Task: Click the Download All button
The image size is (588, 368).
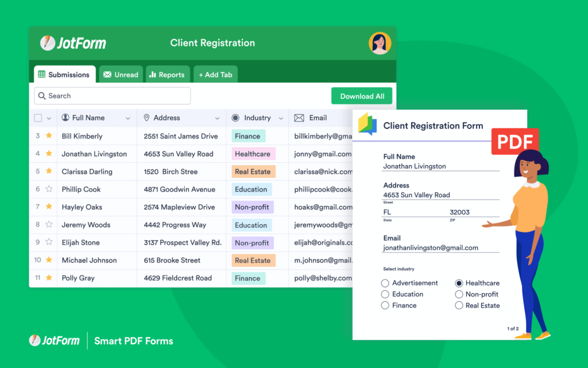Action: (x=362, y=96)
